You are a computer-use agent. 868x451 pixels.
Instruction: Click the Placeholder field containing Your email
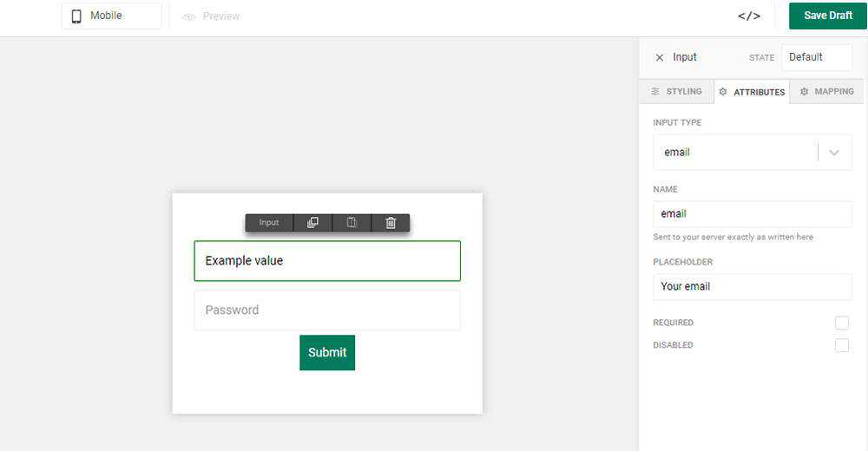(x=752, y=286)
